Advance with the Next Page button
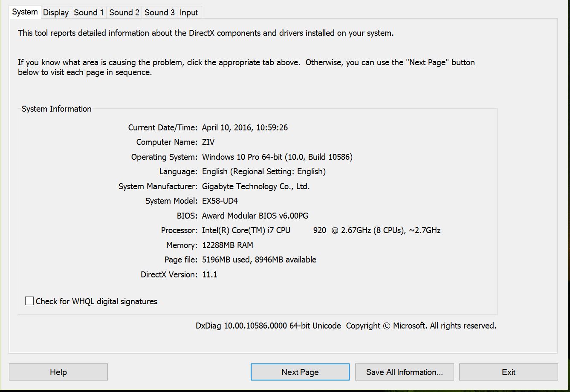Screen dimensions: 570x392 (x=300, y=372)
